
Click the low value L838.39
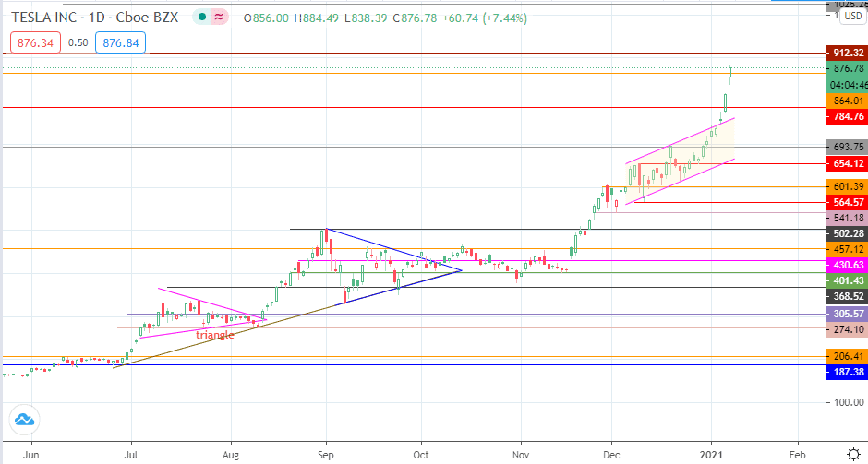pos(366,18)
